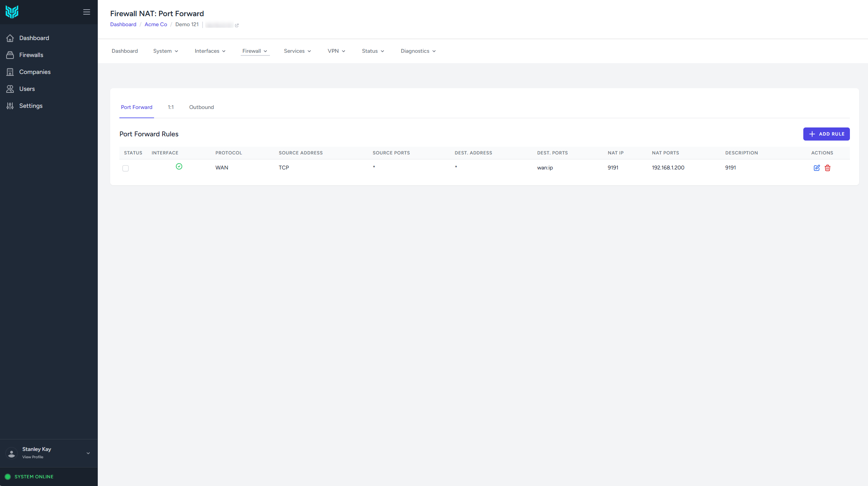Click the View Profile link
This screenshot has height=486, width=868.
coord(33,457)
